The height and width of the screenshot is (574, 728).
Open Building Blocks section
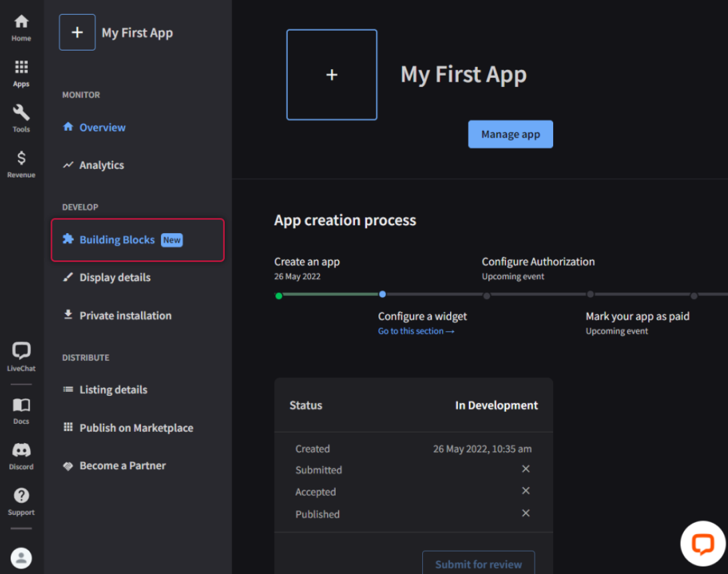[x=117, y=240]
